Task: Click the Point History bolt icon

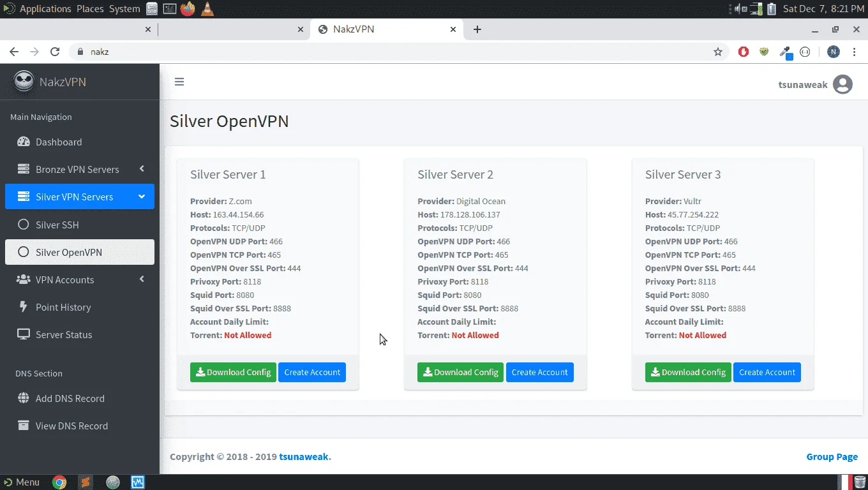Action: tap(24, 307)
